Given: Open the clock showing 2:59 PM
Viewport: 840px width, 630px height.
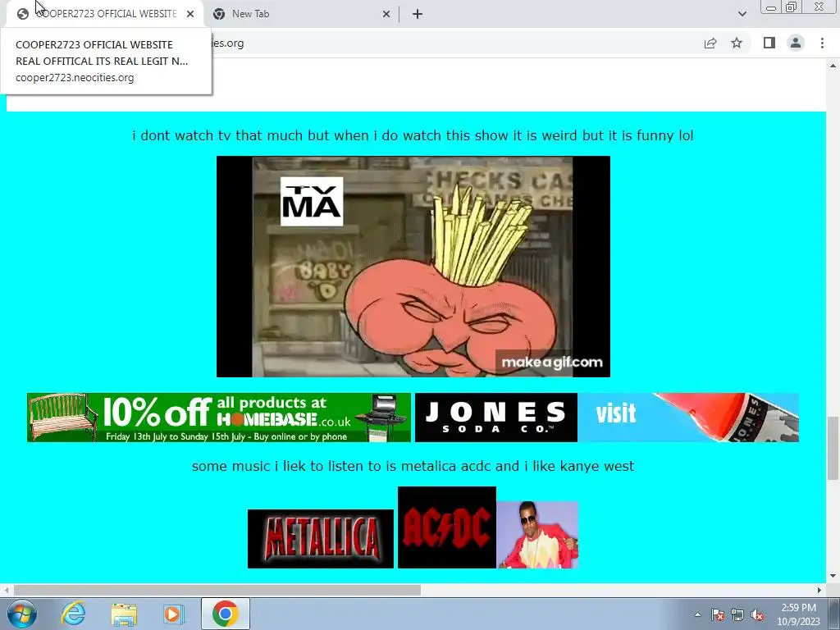Looking at the screenshot, I should (798, 614).
